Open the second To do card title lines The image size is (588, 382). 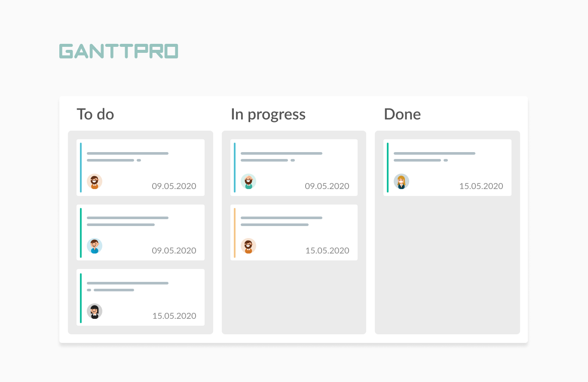click(128, 221)
